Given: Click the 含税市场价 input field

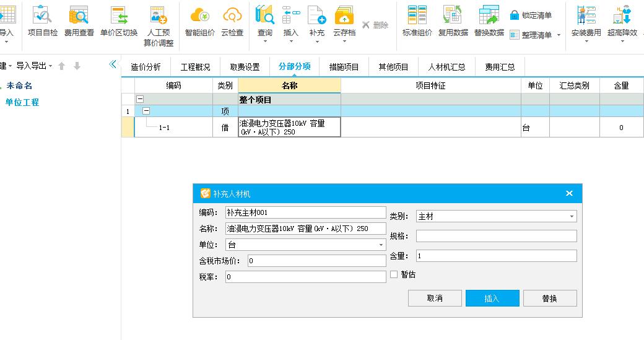Looking at the screenshot, I should click(x=316, y=261).
